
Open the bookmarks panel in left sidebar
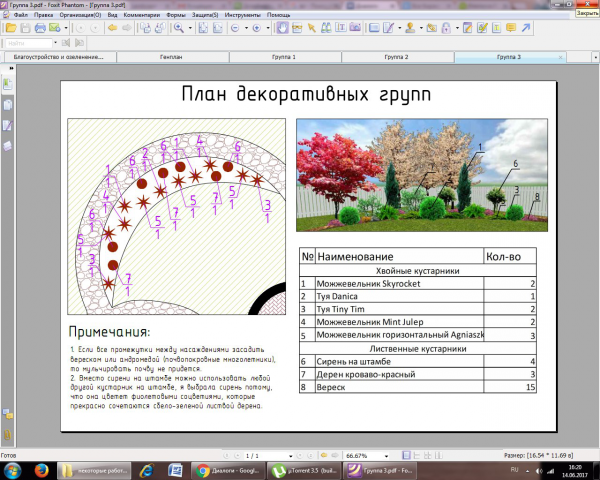click(x=8, y=84)
